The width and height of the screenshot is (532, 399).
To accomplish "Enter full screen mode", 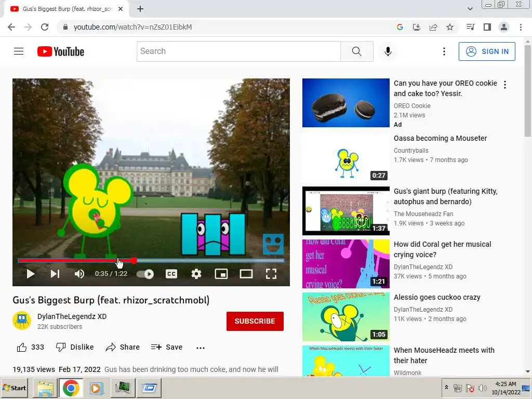I will pyautogui.click(x=271, y=274).
